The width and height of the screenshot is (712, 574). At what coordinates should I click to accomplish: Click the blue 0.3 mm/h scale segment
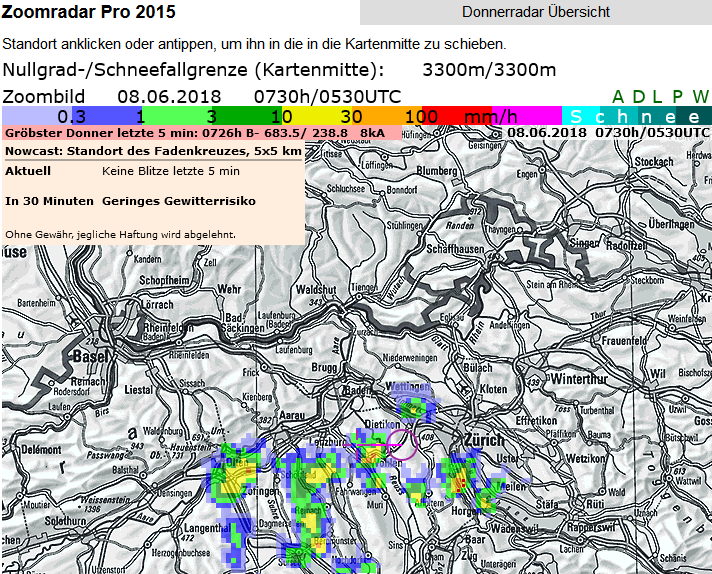pyautogui.click(x=60, y=116)
